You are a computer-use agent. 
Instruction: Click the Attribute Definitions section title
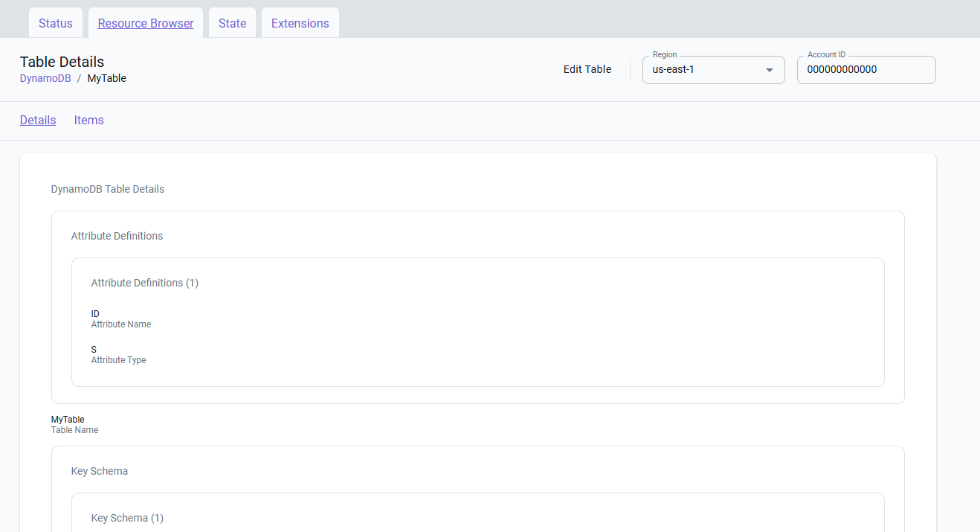[x=117, y=236]
